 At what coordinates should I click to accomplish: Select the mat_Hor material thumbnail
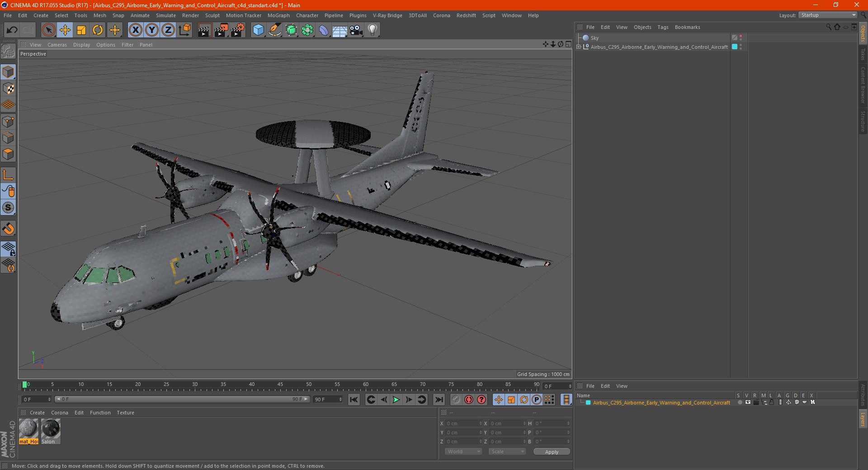pyautogui.click(x=28, y=431)
